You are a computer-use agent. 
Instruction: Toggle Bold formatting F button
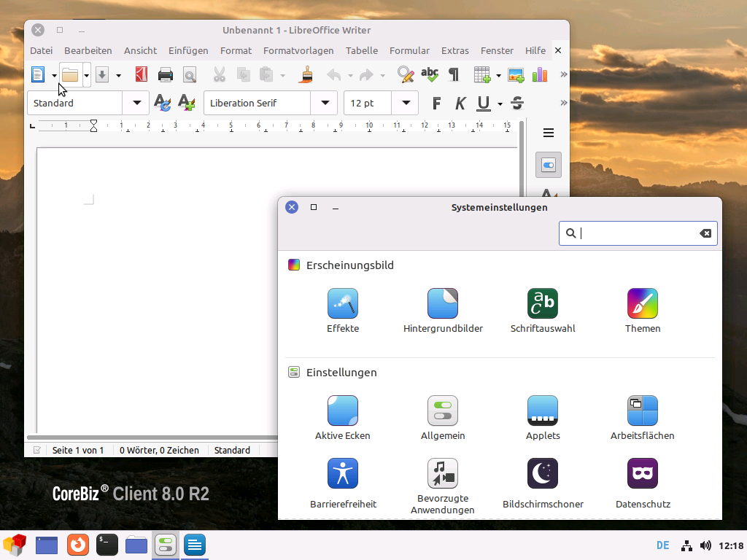pos(436,104)
